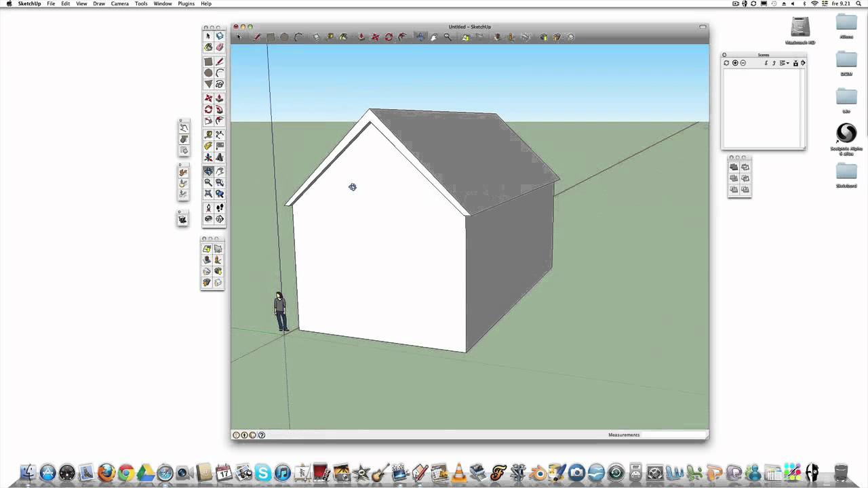Select the Polygon tool in left palette
This screenshot has height=488, width=868.
[x=208, y=83]
